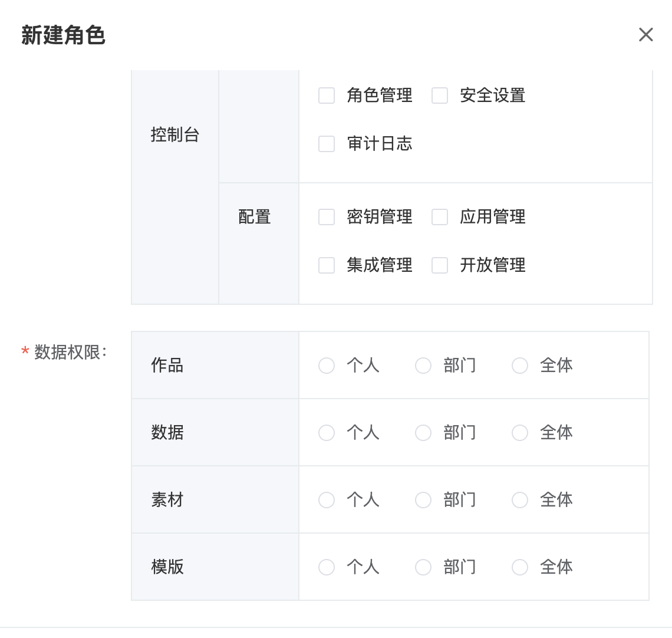This screenshot has width=672, height=638.
Task: Enable the 安全设置 permission checkbox
Action: (x=440, y=96)
